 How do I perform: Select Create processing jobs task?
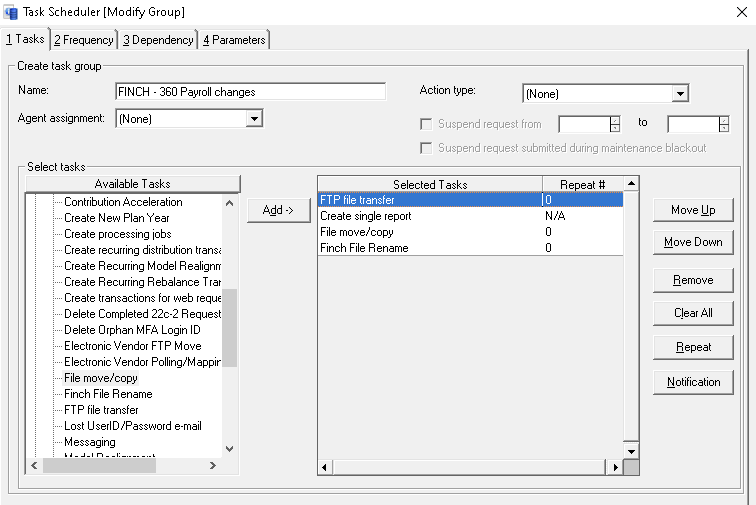118,234
